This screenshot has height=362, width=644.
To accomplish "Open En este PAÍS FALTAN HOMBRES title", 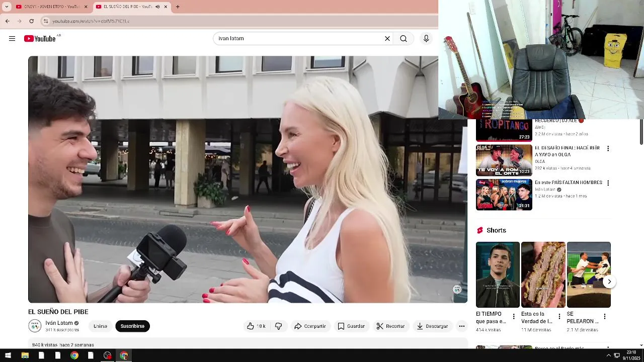I will click(x=569, y=183).
